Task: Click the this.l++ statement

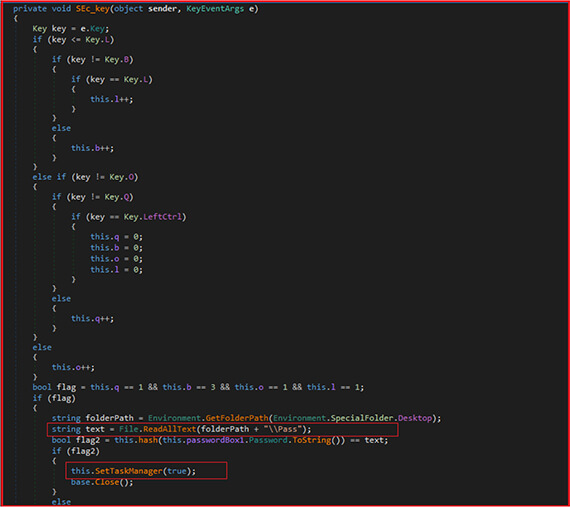Action: [x=112, y=99]
